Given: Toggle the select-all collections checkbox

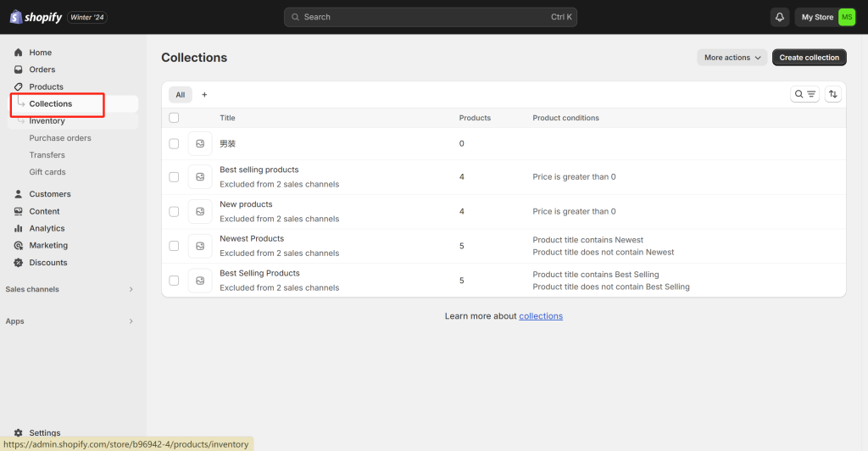Looking at the screenshot, I should (x=174, y=118).
